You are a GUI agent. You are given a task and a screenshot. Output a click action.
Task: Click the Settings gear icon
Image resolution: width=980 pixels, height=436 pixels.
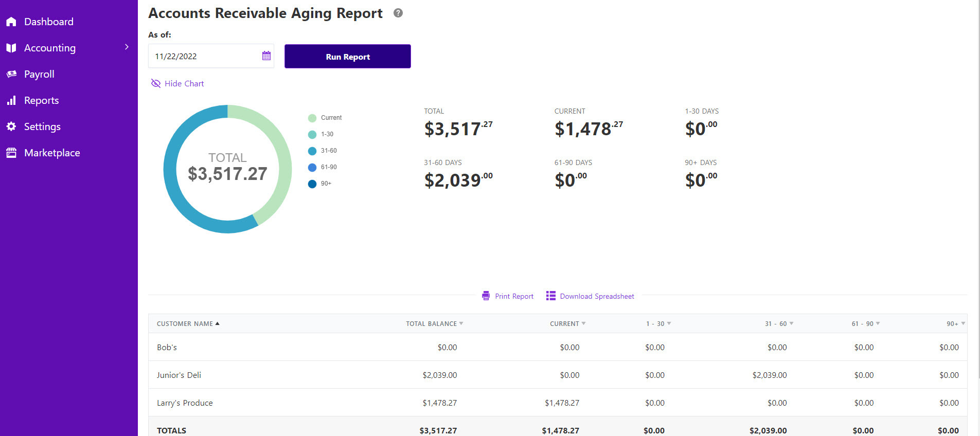pyautogui.click(x=11, y=126)
